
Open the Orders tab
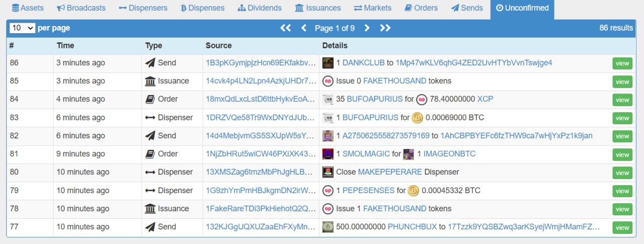click(x=421, y=8)
